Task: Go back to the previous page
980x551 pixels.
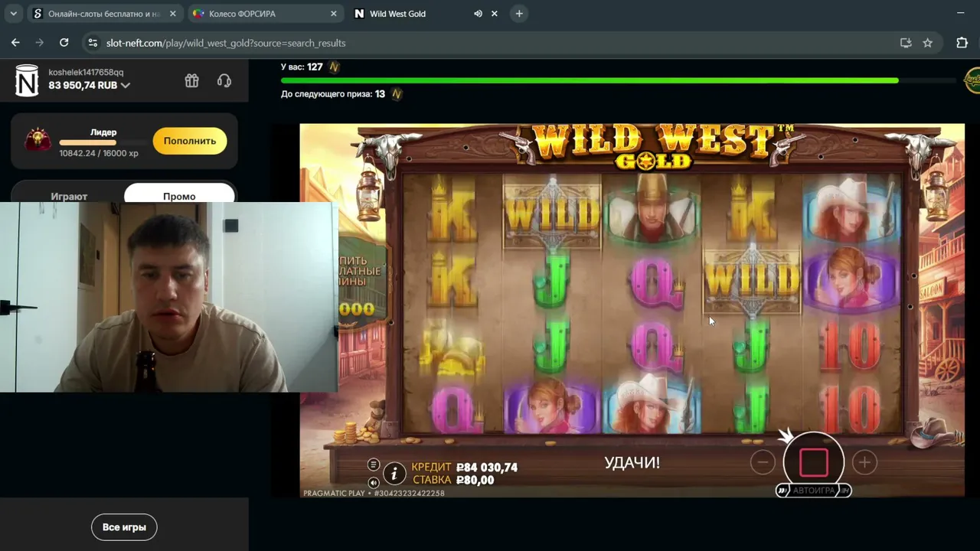Action: click(x=15, y=43)
